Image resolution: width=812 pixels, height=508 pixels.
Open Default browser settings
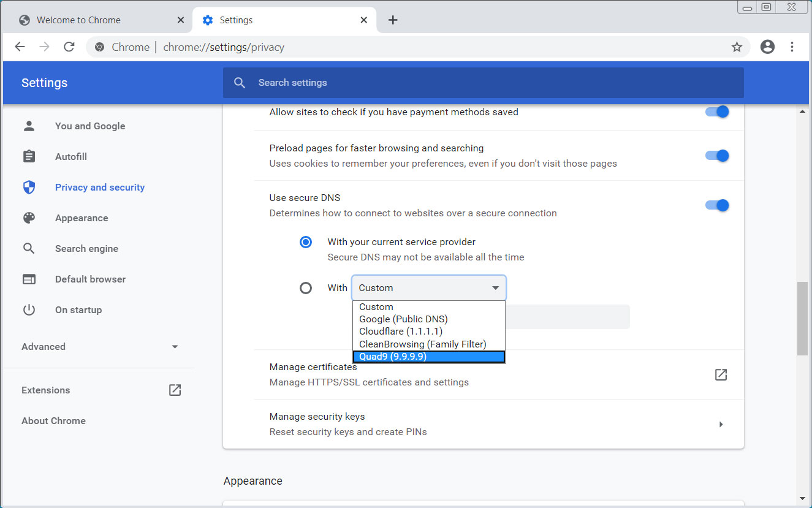pyautogui.click(x=90, y=279)
